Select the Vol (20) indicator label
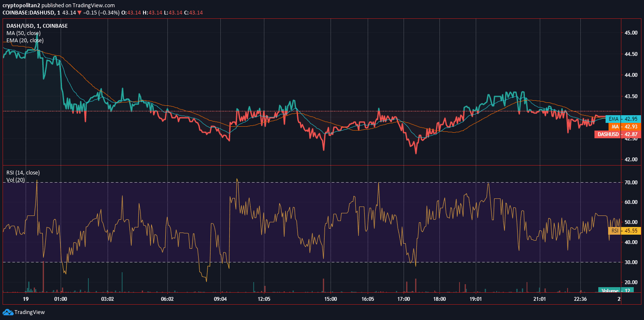 [x=15, y=180]
